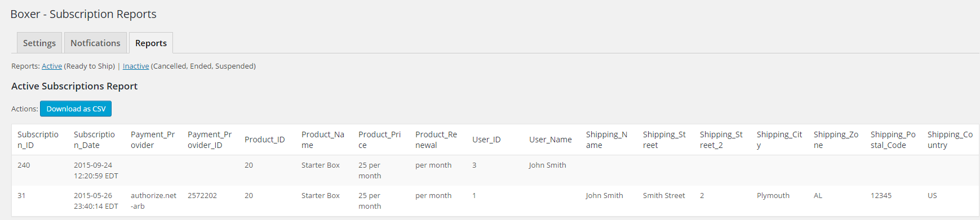The width and height of the screenshot is (980, 220).
Task: Click the Product_Name column header
Action: 323,140
